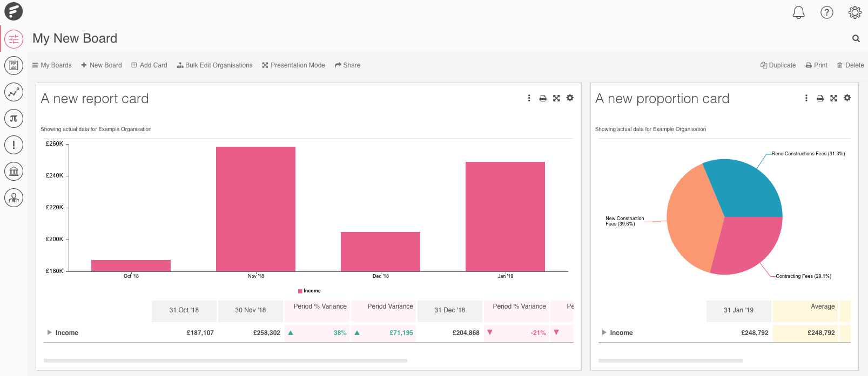Screen dimensions: 868x376
Task: Open the alerts exclamation sidebar icon
Action: click(x=14, y=145)
